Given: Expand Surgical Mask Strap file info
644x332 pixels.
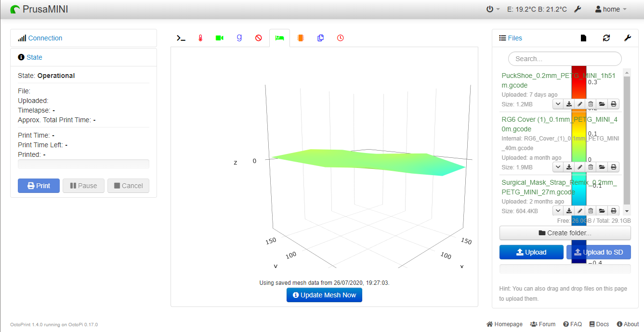Looking at the screenshot, I should tap(558, 210).
